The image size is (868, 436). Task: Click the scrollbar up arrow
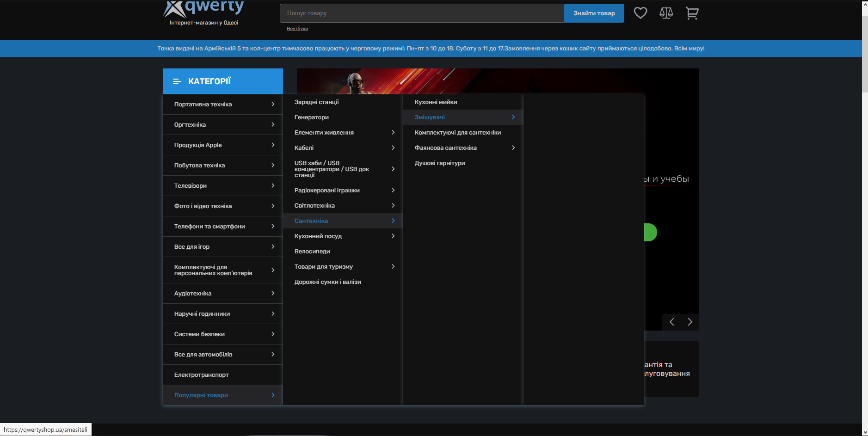pos(865,4)
